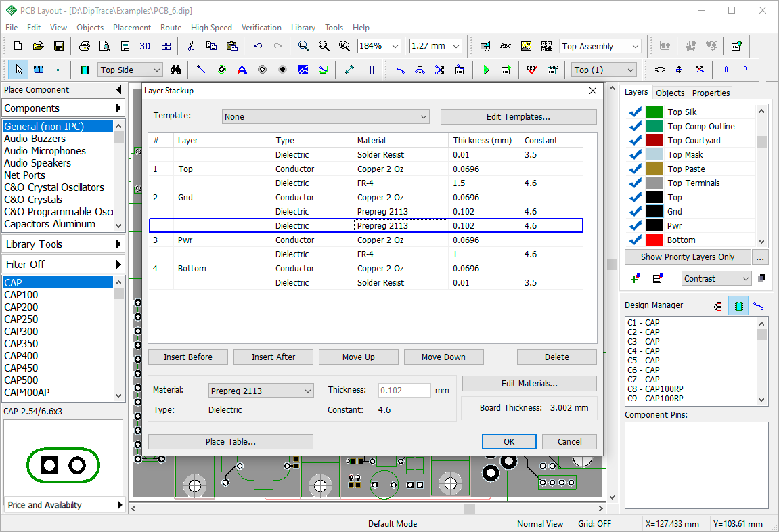
Task: Click the Place Table... button
Action: (231, 441)
